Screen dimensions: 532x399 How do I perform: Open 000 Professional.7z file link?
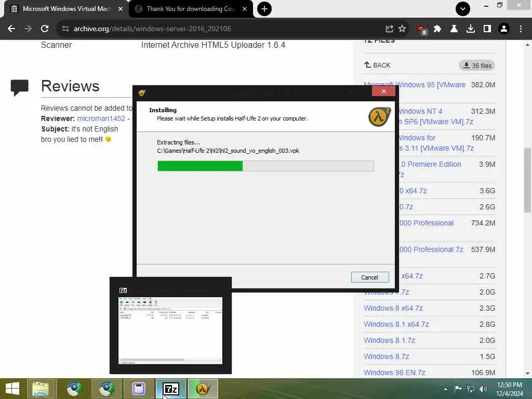click(431, 249)
